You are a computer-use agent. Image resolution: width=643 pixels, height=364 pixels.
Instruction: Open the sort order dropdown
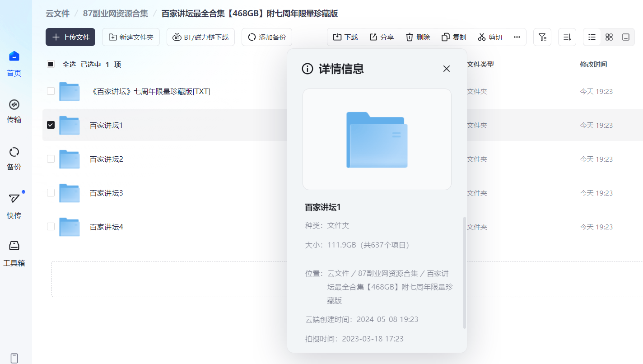point(567,37)
